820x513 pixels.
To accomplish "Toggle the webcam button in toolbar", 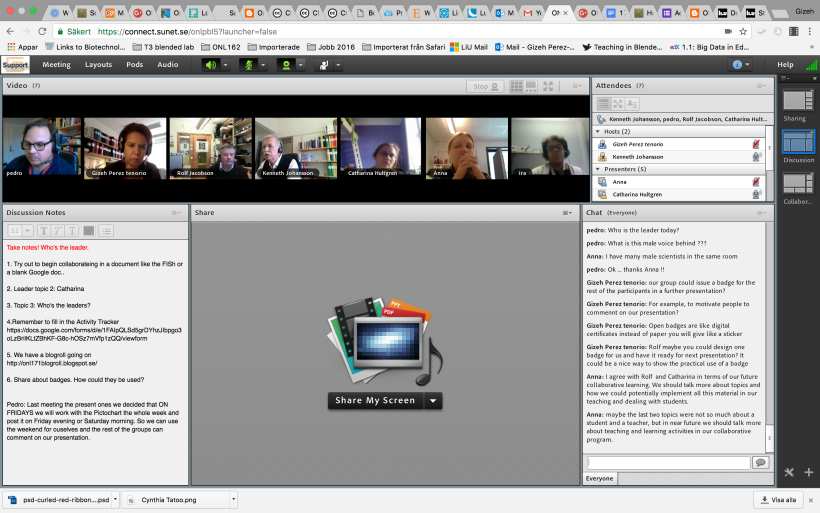I will click(286, 65).
